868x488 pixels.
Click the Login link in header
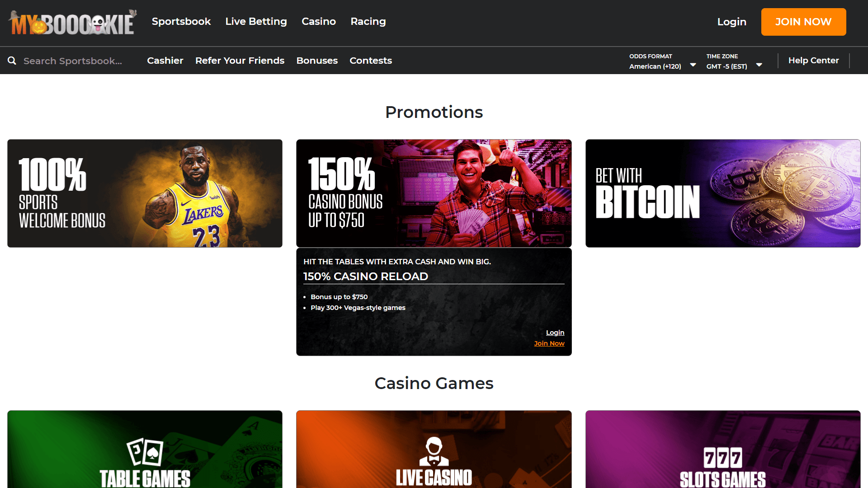(731, 22)
